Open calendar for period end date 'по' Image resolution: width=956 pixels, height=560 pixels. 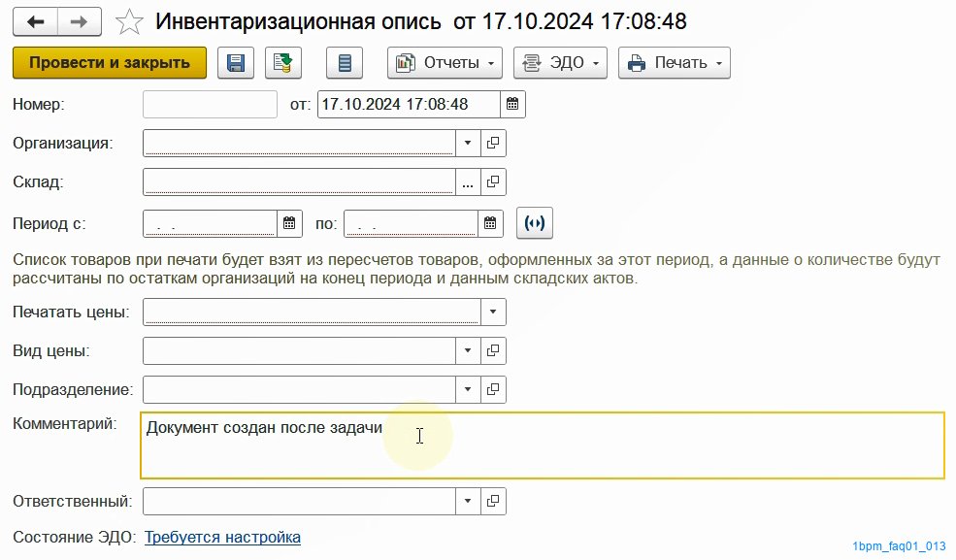pos(490,223)
